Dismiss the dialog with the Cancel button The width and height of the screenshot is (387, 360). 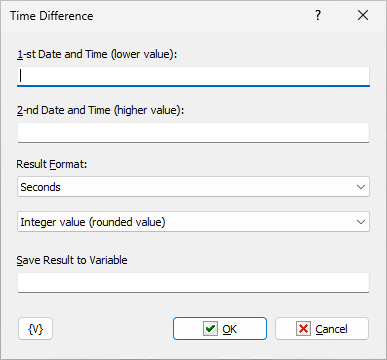click(322, 329)
